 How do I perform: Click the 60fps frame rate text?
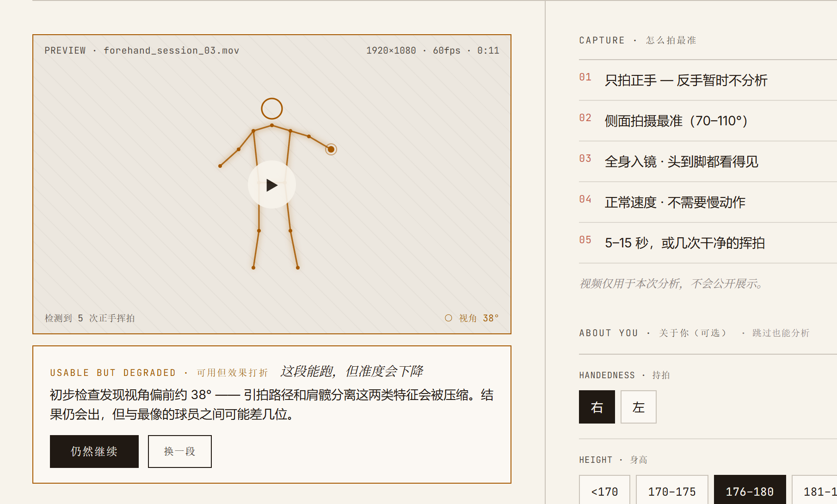447,50
